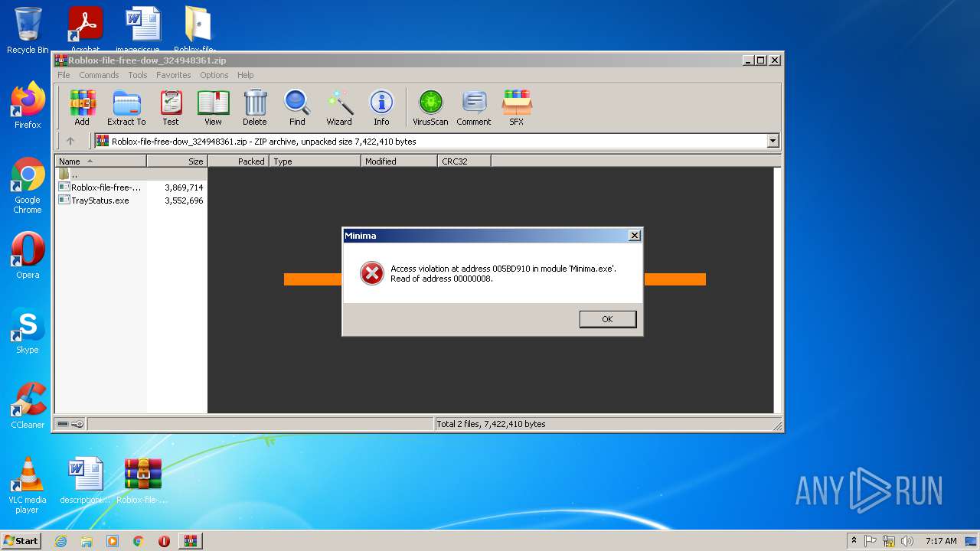Open Skype desktop shortcut
The width and height of the screenshot is (980, 551).
coord(28,331)
